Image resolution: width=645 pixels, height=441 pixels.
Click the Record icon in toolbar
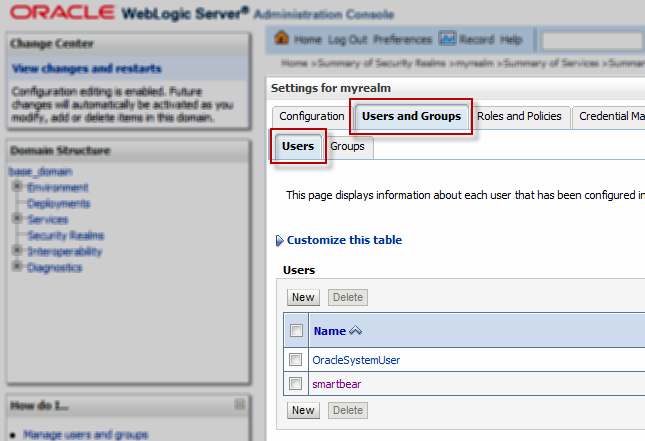(x=447, y=38)
